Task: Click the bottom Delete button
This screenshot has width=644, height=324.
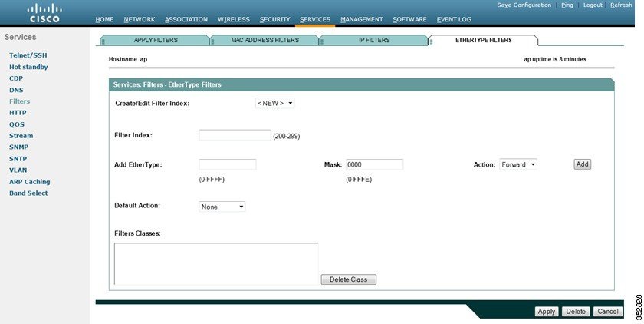Action: tap(576, 311)
